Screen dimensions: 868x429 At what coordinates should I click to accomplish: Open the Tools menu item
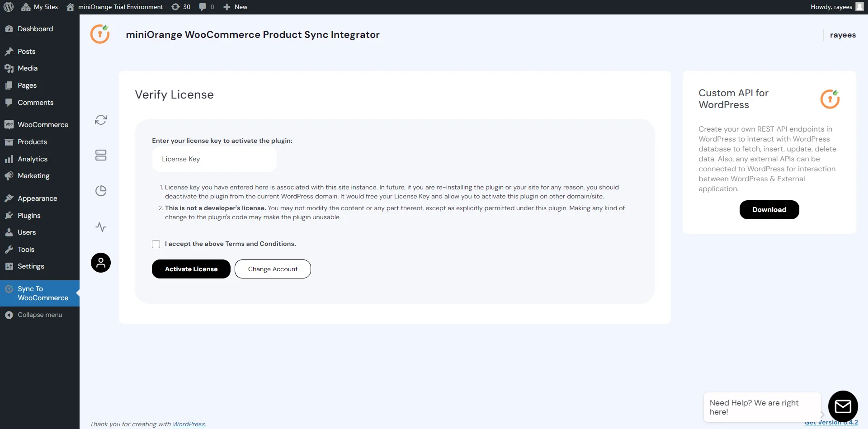[40, 250]
